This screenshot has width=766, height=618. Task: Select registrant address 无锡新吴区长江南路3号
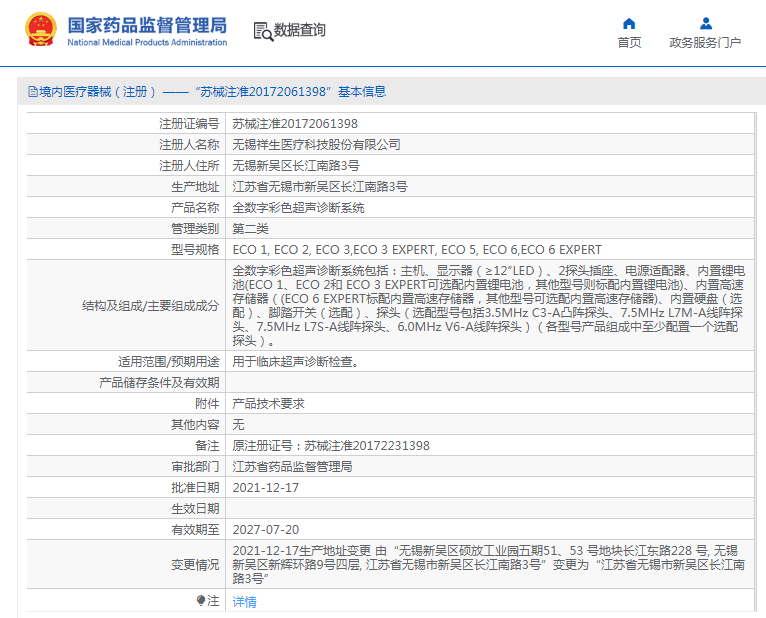pos(296,166)
